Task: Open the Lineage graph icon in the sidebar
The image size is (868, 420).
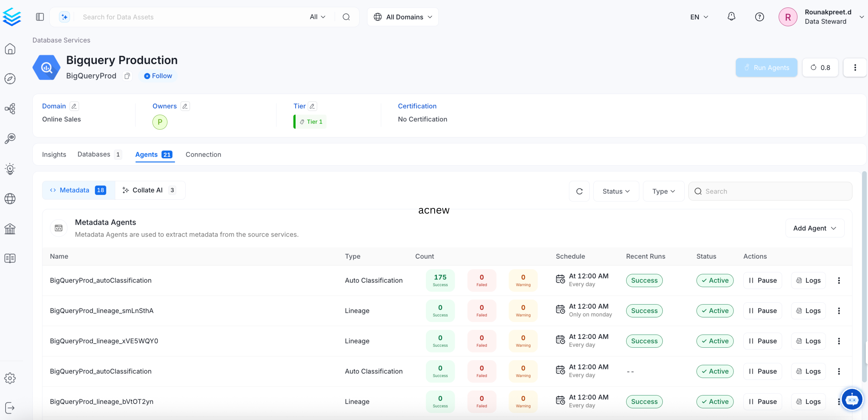Action: [x=10, y=109]
